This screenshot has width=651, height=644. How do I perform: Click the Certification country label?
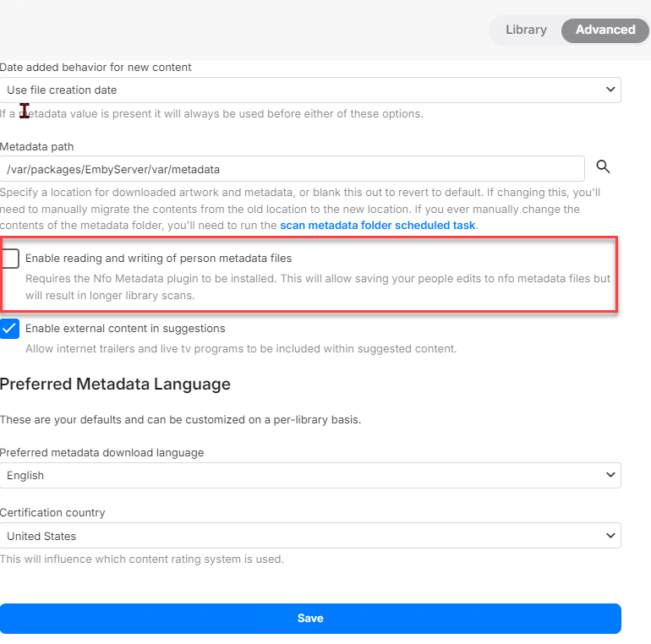(52, 513)
